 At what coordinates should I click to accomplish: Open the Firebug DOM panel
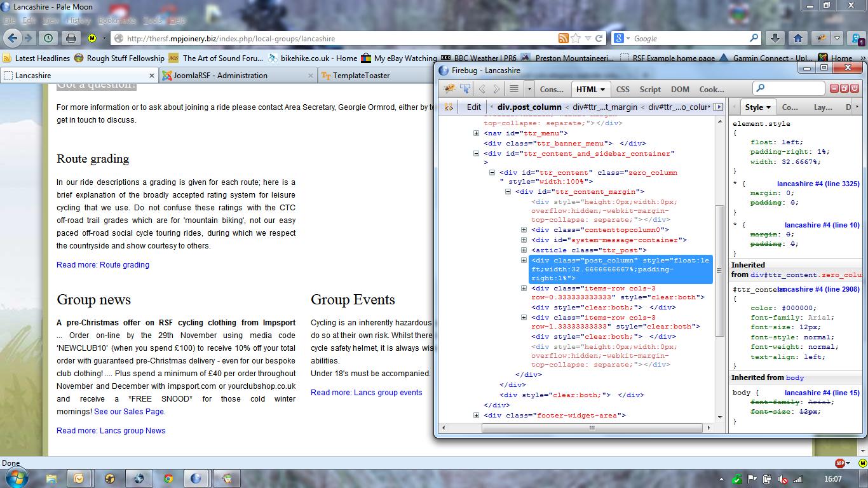(680, 90)
